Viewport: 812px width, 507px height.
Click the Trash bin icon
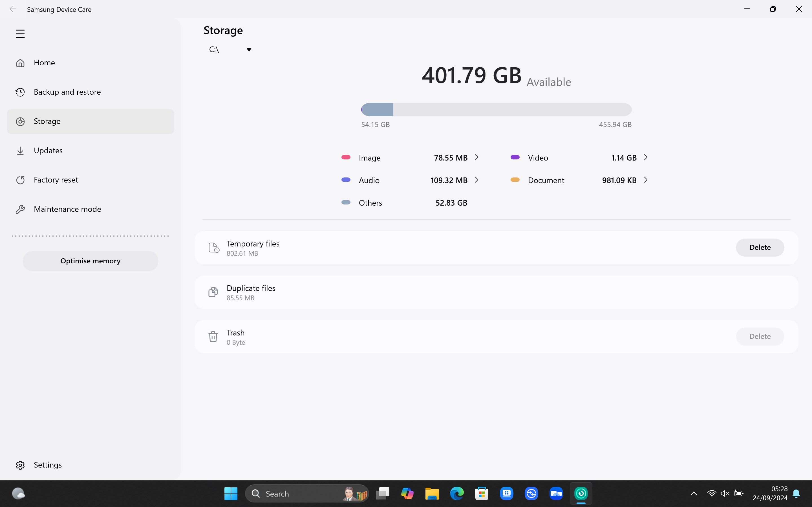(213, 337)
